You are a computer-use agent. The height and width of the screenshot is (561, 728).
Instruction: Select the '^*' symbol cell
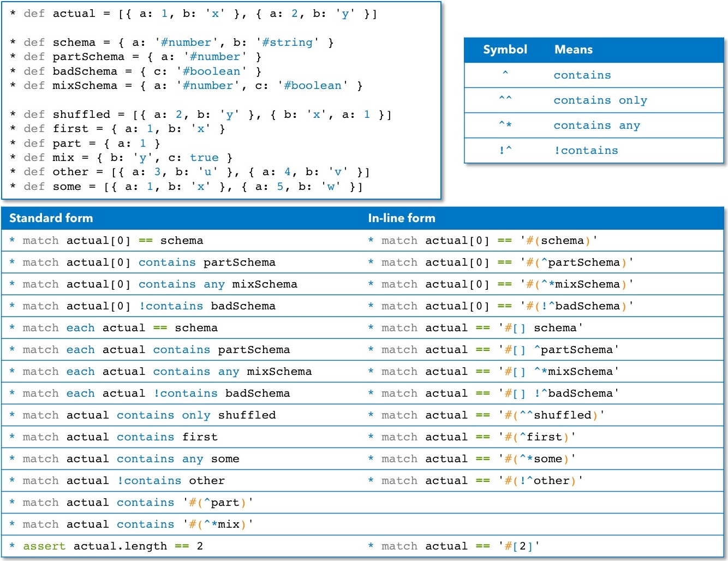point(505,125)
